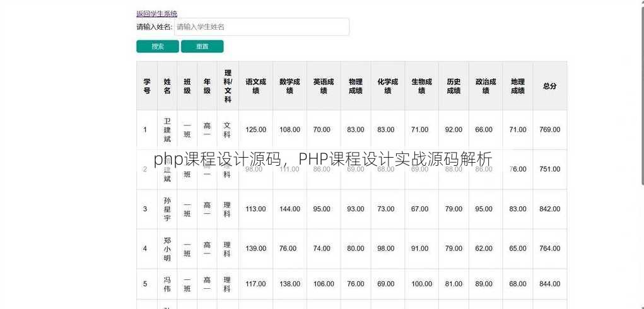Click the 139.00 Chinese score cell
Viewport: 644px width, 309px height.
pyautogui.click(x=255, y=248)
